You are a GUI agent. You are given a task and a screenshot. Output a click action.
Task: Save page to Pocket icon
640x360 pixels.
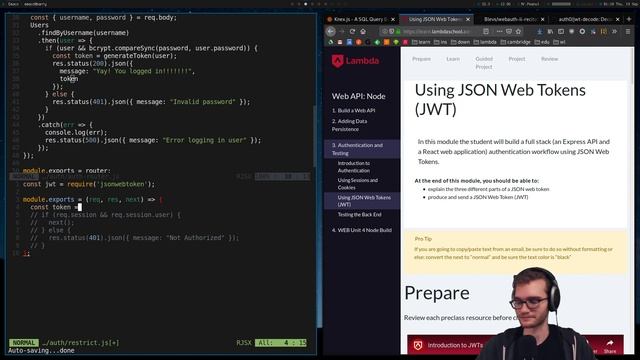pyautogui.click(x=509, y=31)
